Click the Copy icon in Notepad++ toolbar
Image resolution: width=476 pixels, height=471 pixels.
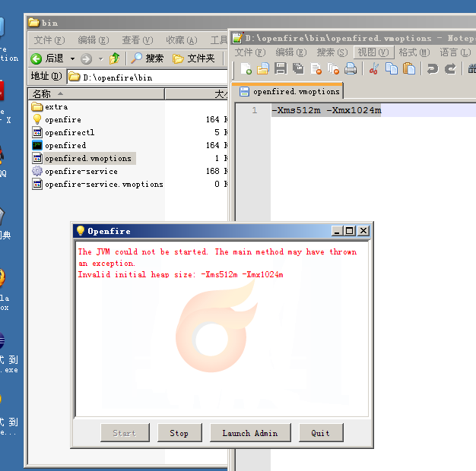(x=392, y=68)
